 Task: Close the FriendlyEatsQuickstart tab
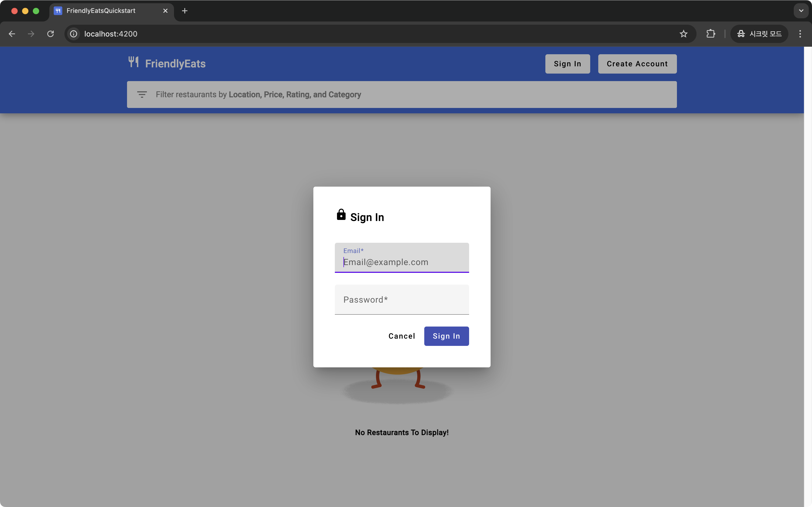165,11
